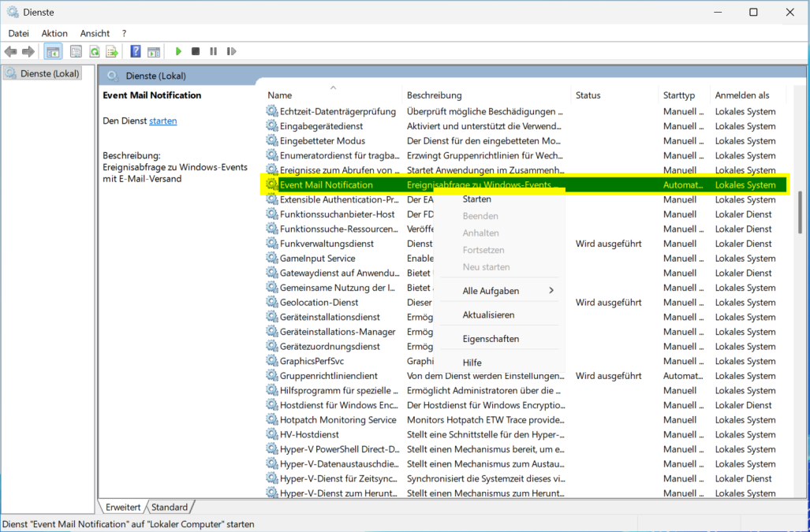Open Eigenschaften from the context menu

tap(499, 338)
